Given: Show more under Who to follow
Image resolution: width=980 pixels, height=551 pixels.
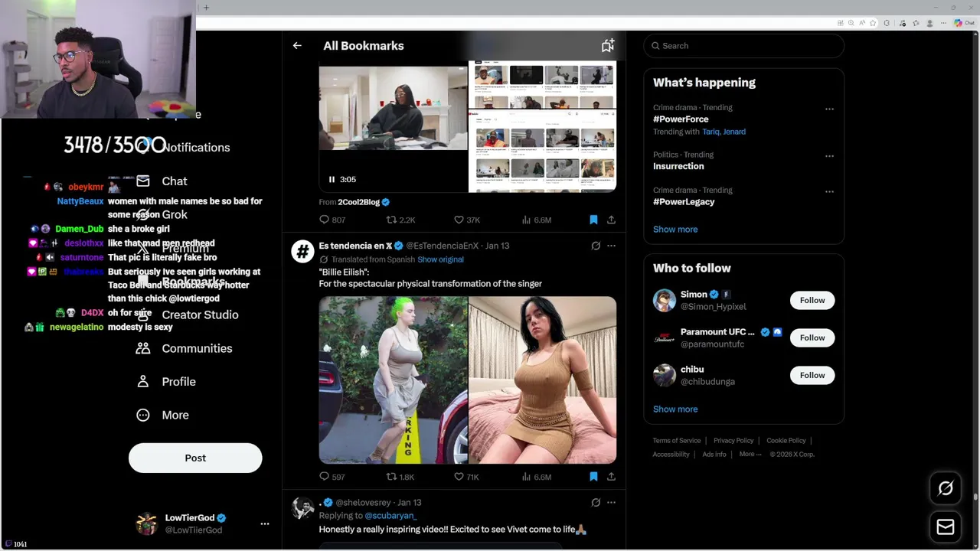Looking at the screenshot, I should (x=675, y=409).
